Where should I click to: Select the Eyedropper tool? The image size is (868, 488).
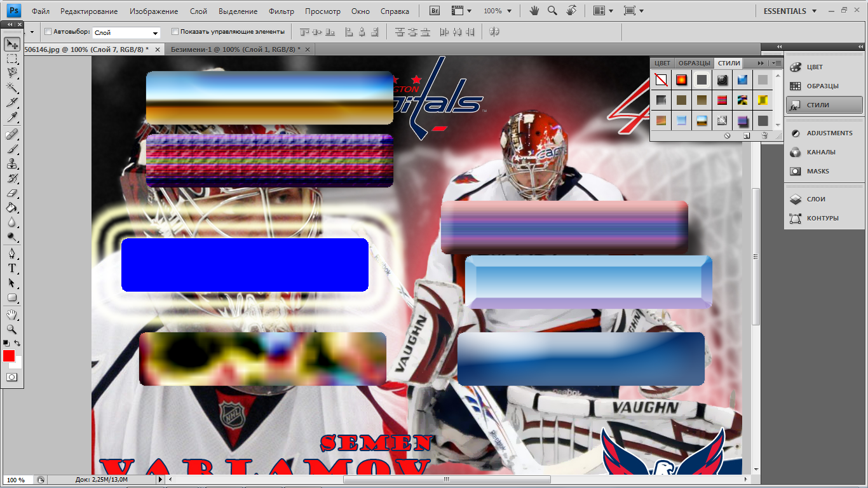tap(12, 117)
